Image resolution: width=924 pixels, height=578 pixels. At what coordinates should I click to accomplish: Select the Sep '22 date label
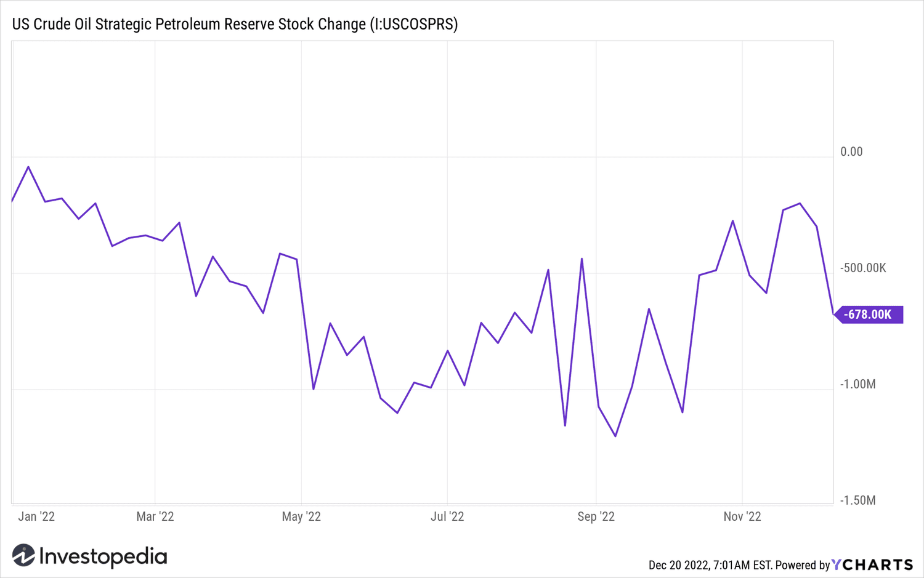[596, 516]
